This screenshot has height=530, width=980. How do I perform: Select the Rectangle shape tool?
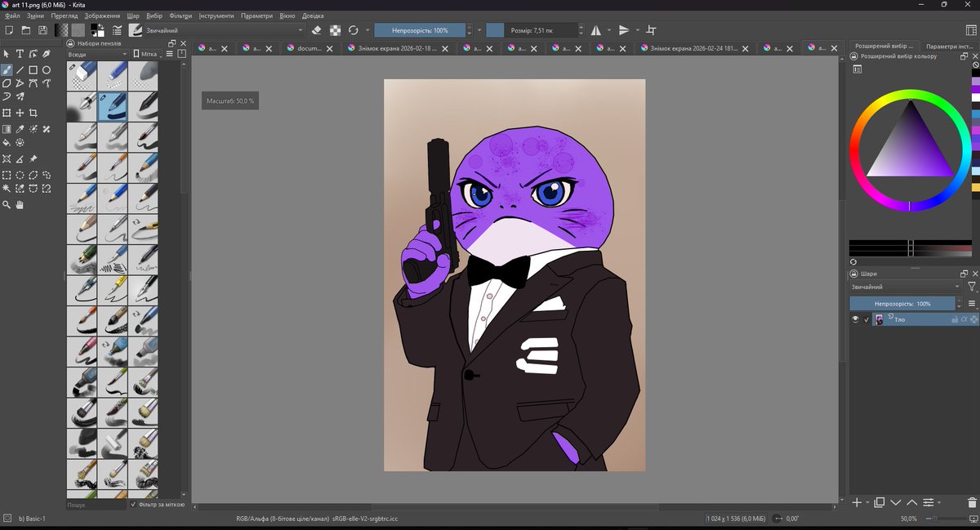pos(33,70)
